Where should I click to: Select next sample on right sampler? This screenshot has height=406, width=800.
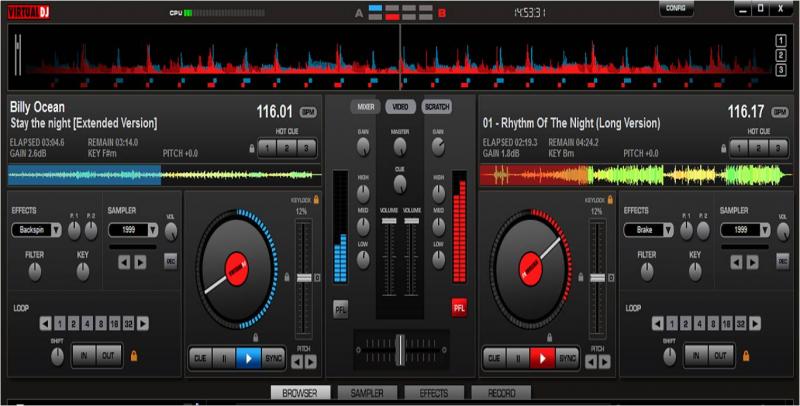(x=752, y=262)
